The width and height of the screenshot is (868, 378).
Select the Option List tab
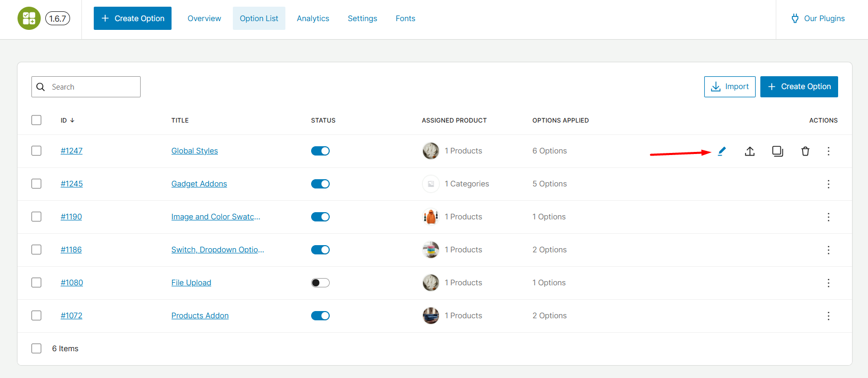tap(259, 19)
